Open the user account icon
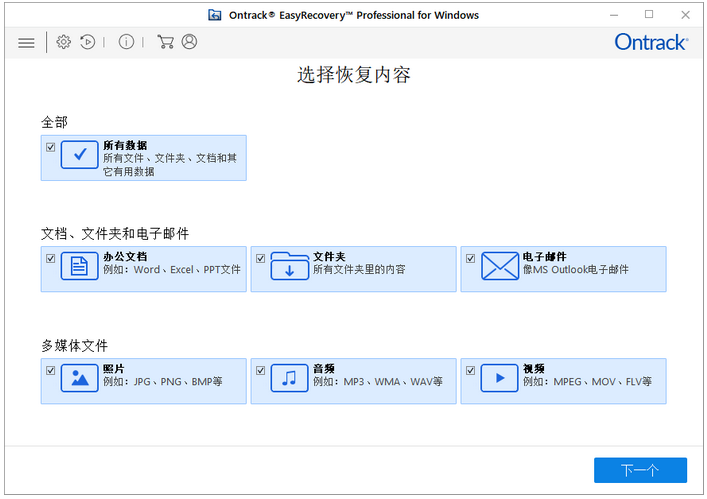Image resolution: width=707 pixels, height=499 pixels. (189, 42)
